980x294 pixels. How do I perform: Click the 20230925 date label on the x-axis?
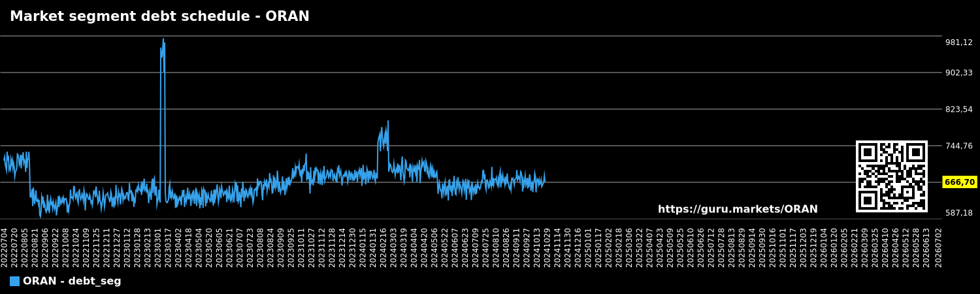pyautogui.click(x=291, y=247)
